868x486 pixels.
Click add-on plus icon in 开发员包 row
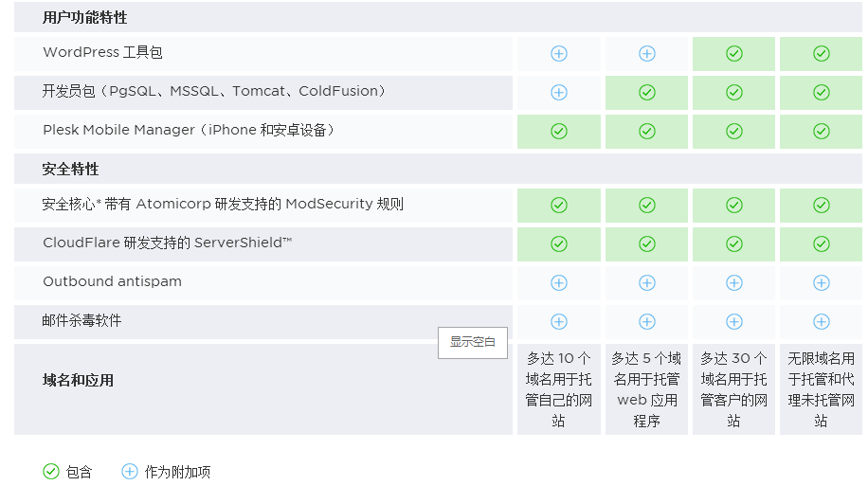pos(558,93)
